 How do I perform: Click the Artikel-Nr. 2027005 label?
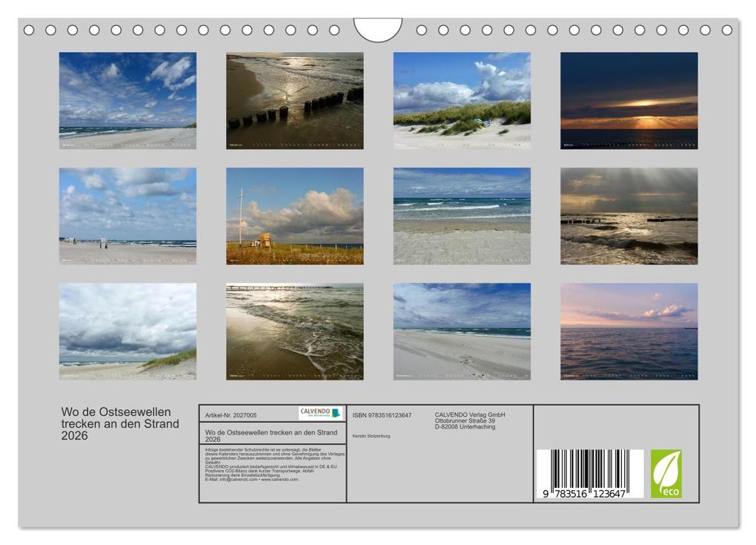click(x=231, y=415)
